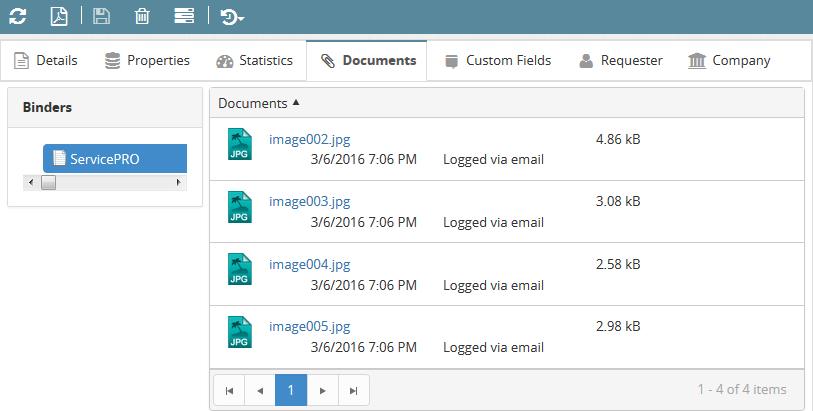Click the refresh icon in toolbar
The width and height of the screenshot is (813, 411).
pos(18,16)
